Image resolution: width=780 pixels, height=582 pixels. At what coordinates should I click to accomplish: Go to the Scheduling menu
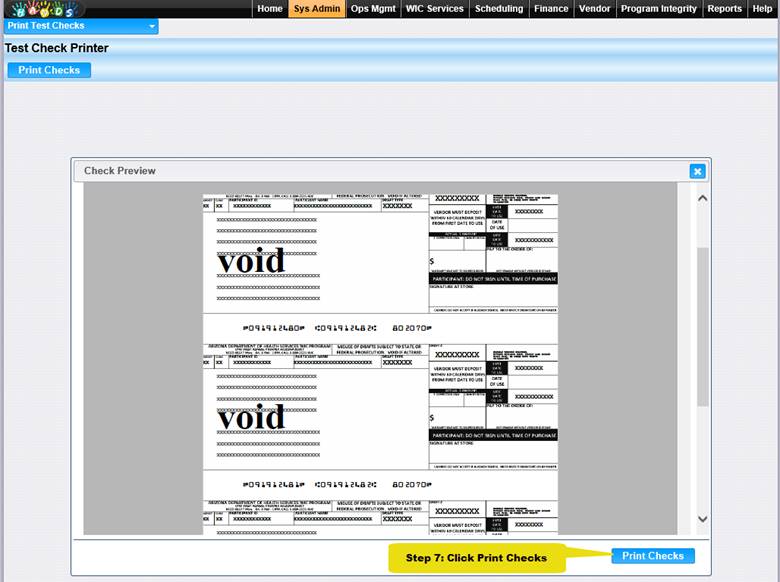pos(499,9)
